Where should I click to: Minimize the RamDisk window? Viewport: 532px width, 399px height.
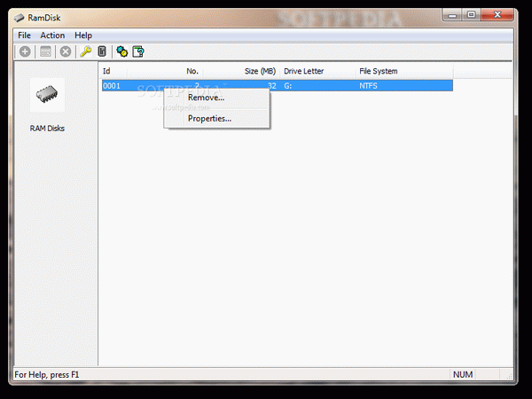coord(452,15)
